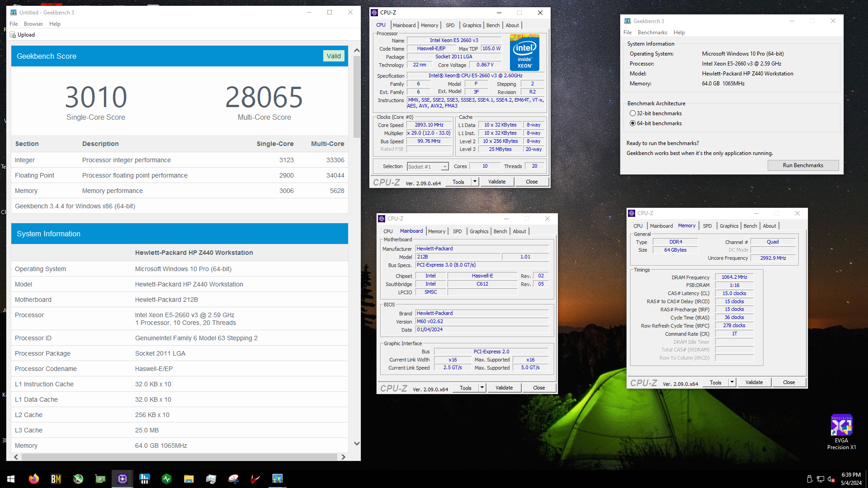Screen dimensions: 868x488
Task: Expand Tools dropdown arrow in Memory window
Action: [732, 382]
